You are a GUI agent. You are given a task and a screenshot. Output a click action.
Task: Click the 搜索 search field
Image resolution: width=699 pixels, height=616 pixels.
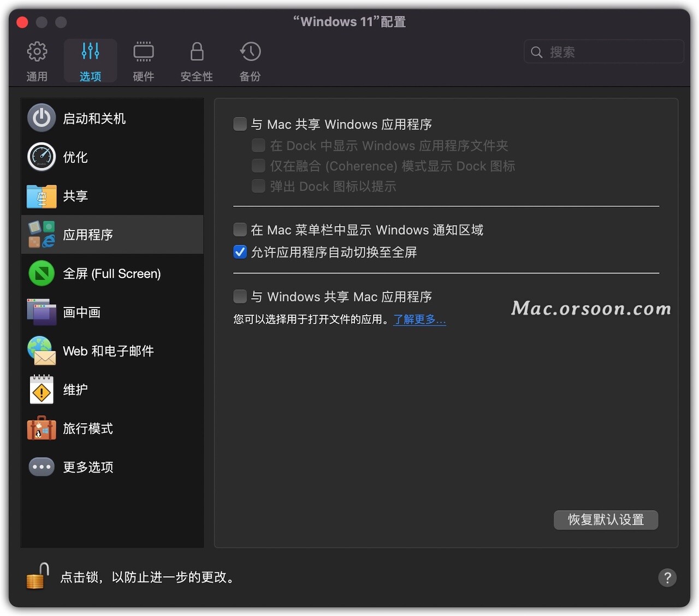(x=604, y=52)
